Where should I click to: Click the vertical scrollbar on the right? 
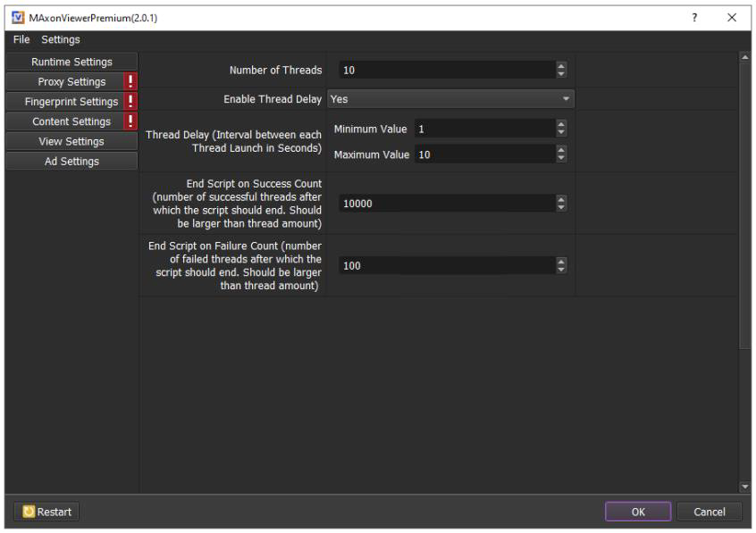pyautogui.click(x=744, y=205)
